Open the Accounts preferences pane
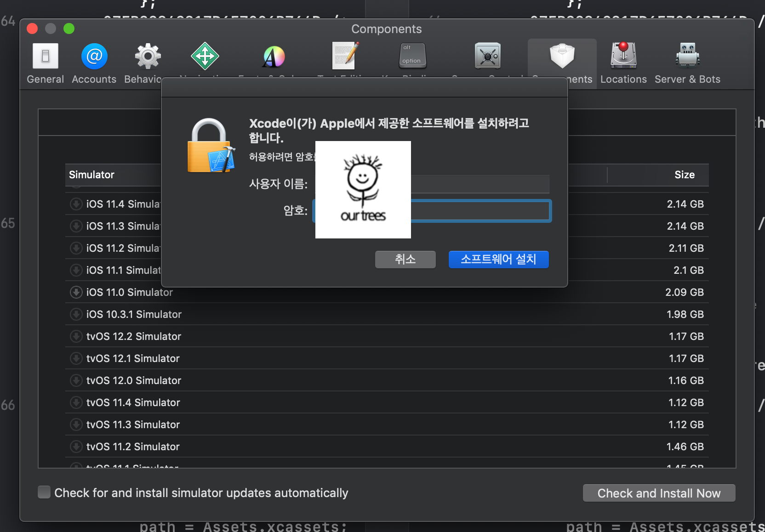Image resolution: width=765 pixels, height=532 pixels. coord(94,63)
